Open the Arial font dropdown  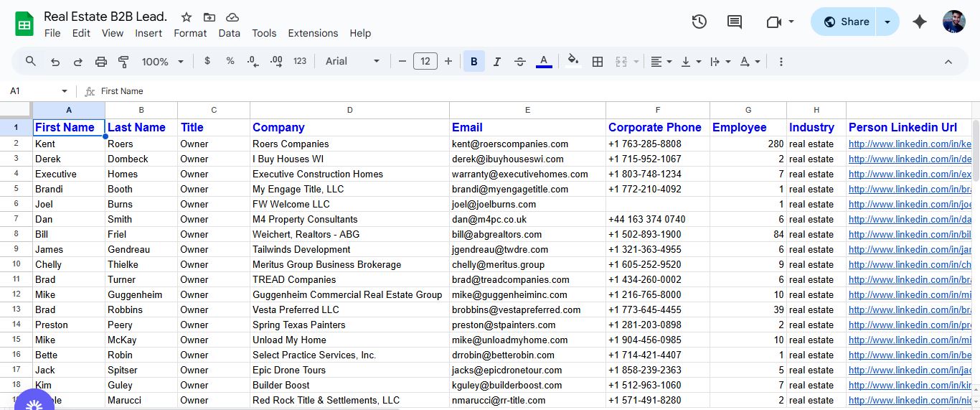coord(352,62)
